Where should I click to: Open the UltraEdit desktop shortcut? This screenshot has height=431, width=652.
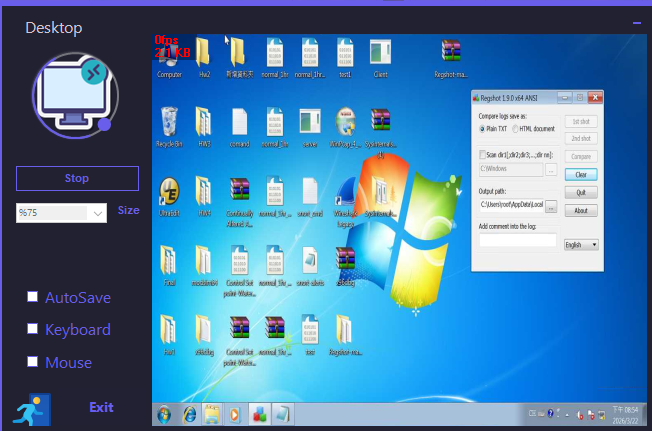pos(169,192)
